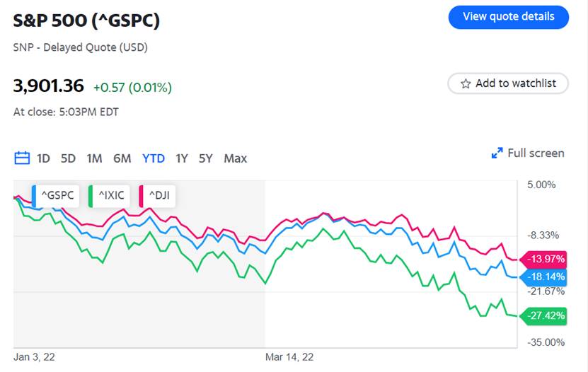Toggle the ^DJI legend series
This screenshot has height=372, width=588.
[159, 194]
